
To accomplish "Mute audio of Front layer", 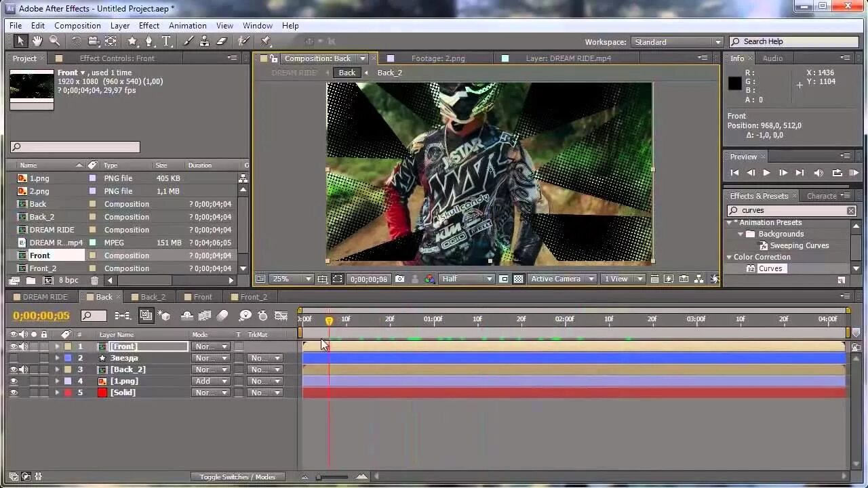I will 23,346.
